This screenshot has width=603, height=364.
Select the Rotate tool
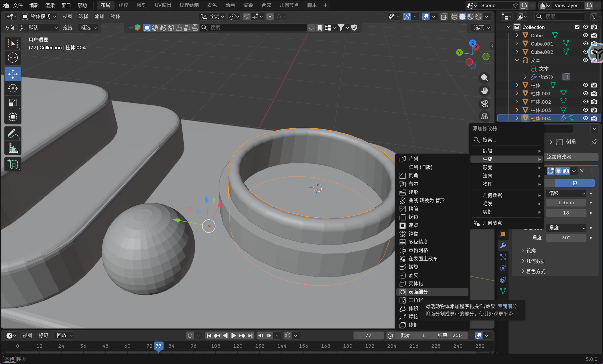[x=13, y=88]
